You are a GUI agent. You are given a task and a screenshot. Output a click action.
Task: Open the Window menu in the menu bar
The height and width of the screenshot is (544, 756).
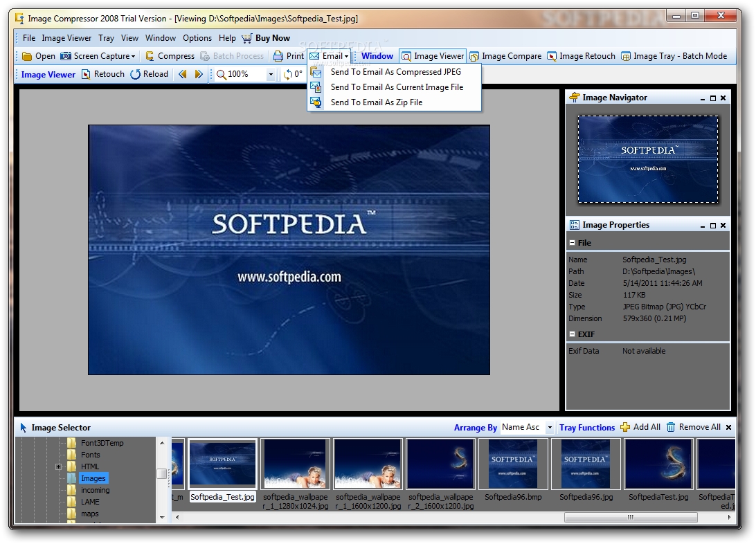coord(161,38)
